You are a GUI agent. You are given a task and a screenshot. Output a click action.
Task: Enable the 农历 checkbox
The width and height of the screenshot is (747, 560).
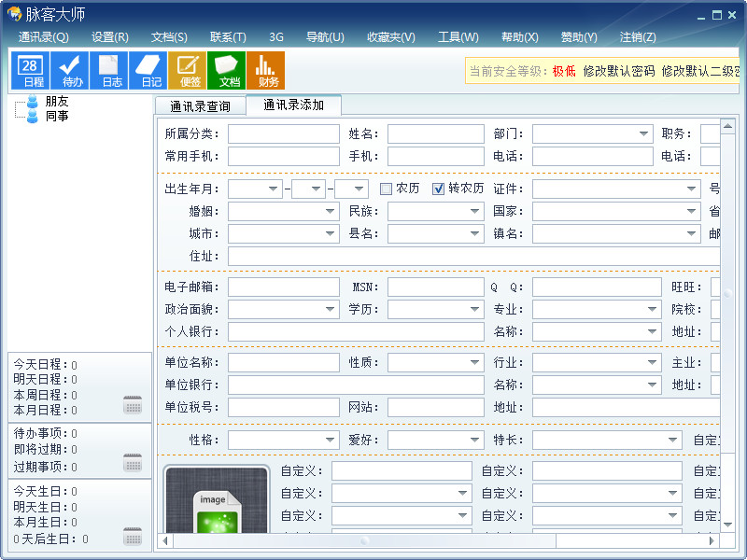point(386,189)
